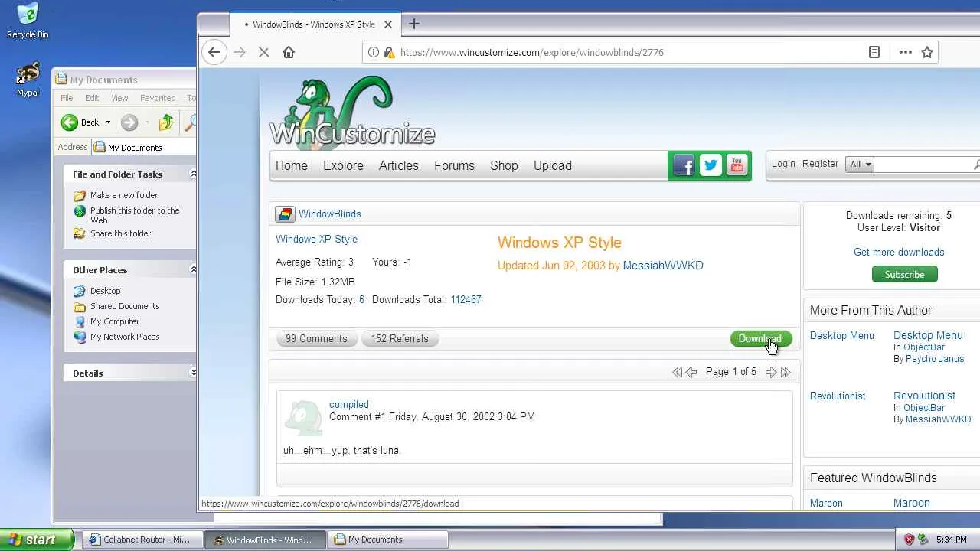The height and width of the screenshot is (551, 980).
Task: Open commenter compiled's profile link
Action: pyautogui.click(x=349, y=405)
